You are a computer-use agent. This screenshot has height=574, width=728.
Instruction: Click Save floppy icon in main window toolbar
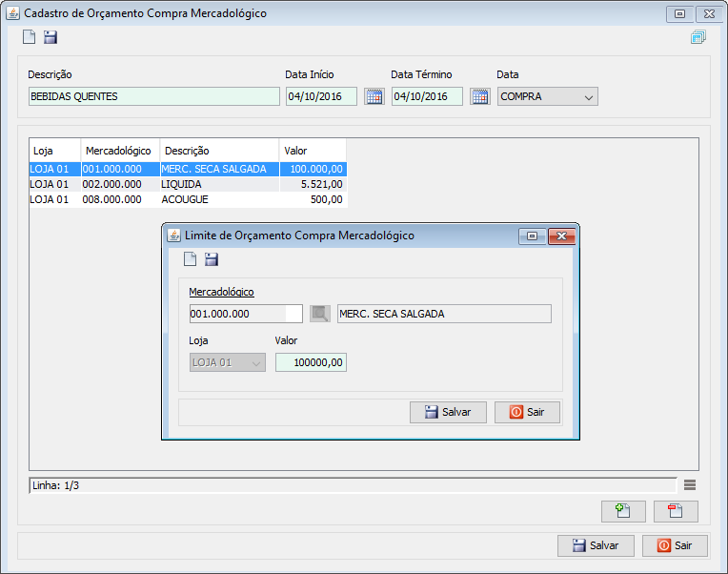(51, 36)
